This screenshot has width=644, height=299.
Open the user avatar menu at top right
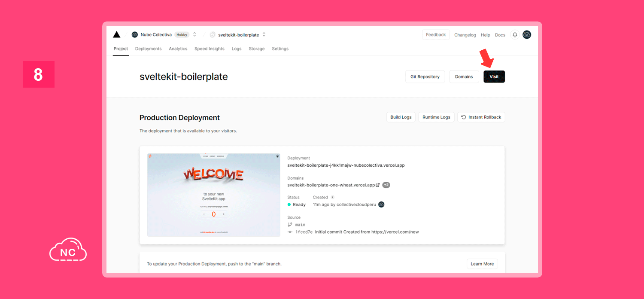click(527, 35)
